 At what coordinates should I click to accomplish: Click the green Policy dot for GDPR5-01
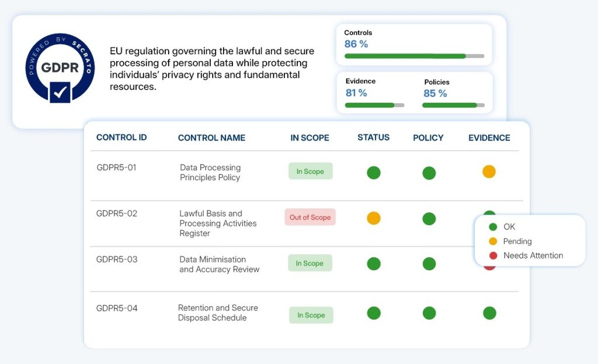pos(429,173)
